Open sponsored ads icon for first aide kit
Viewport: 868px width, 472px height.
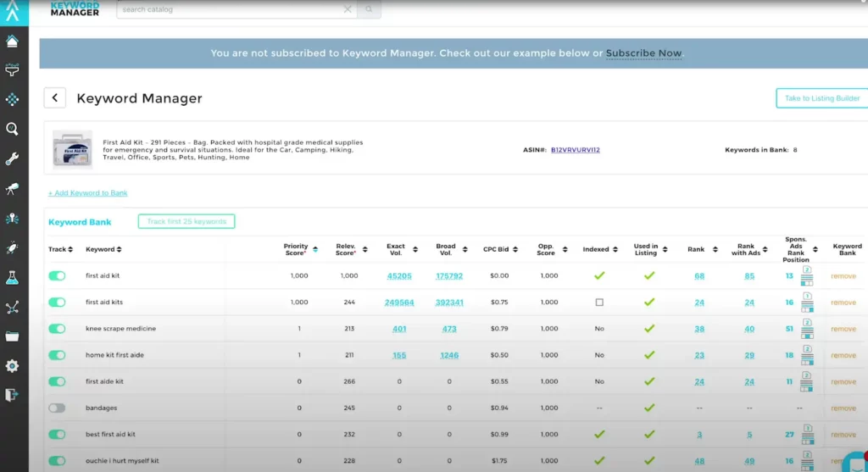tap(807, 382)
